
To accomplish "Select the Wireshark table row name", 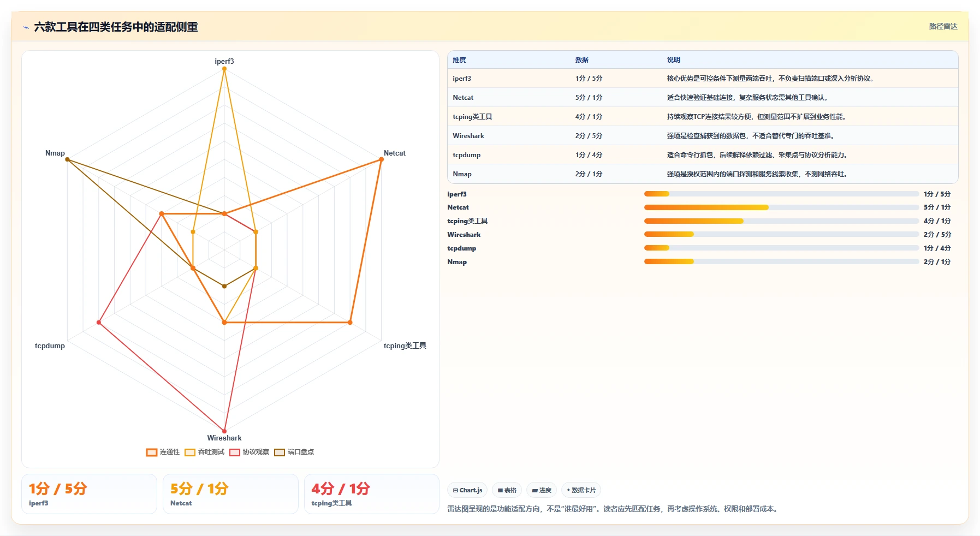I will coord(468,136).
